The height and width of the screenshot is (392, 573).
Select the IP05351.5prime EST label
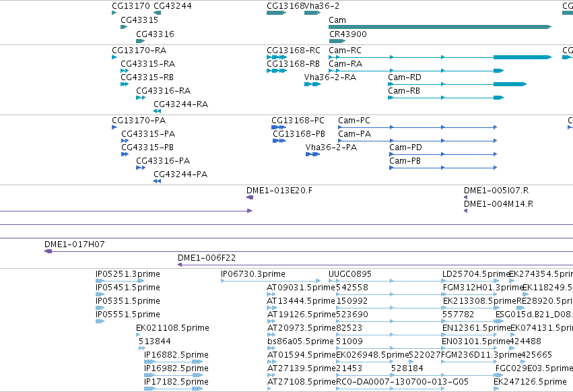(x=128, y=301)
